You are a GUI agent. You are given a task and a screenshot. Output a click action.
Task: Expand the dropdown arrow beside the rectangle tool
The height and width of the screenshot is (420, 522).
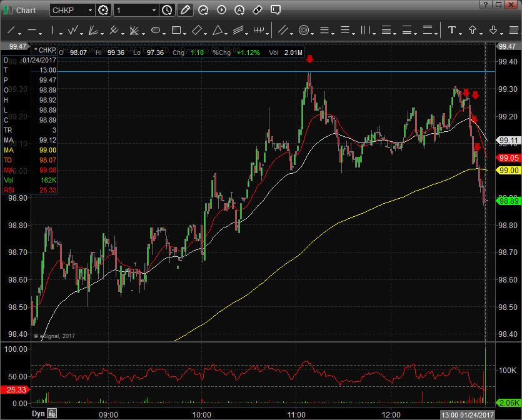185,34
